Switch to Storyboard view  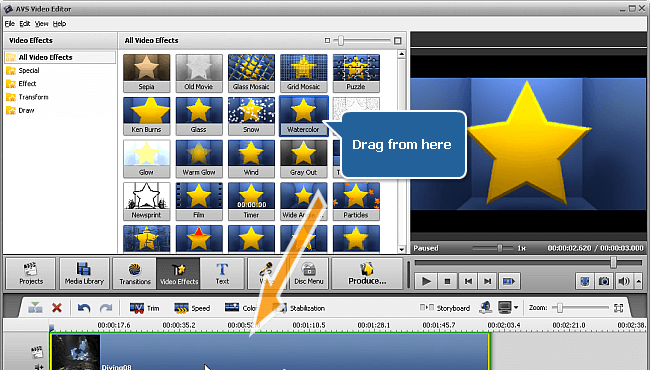tap(445, 308)
